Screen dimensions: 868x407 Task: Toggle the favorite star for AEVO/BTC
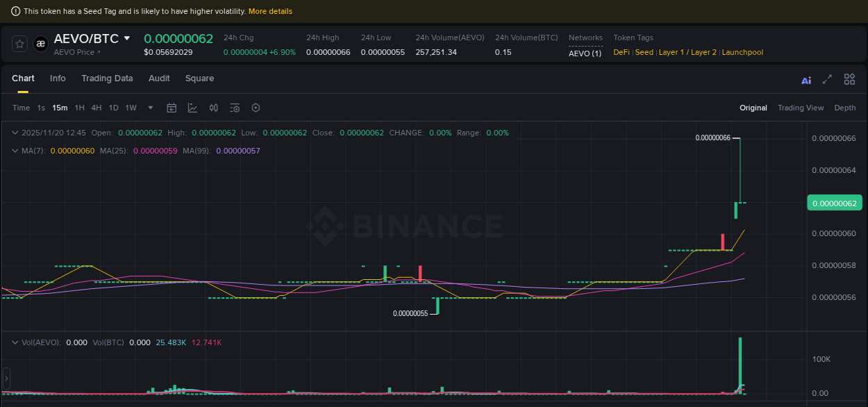[19, 44]
